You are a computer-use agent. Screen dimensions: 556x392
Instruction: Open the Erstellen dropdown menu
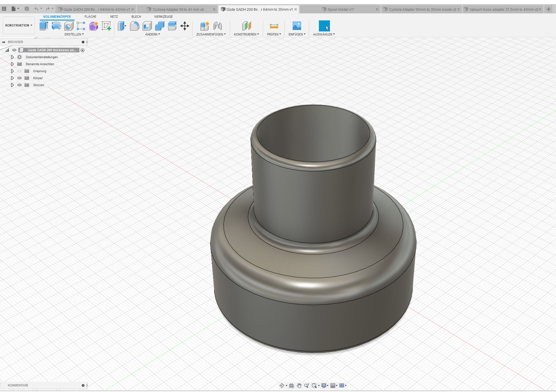click(74, 34)
